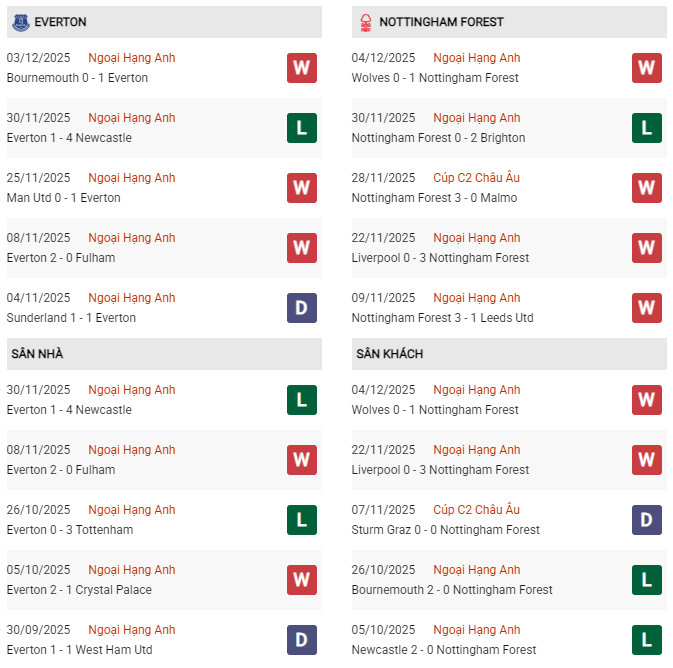This screenshot has width=673, height=668.
Task: Click the L badge for Newcastle 2-0 Forest
Action: pyautogui.click(x=647, y=640)
